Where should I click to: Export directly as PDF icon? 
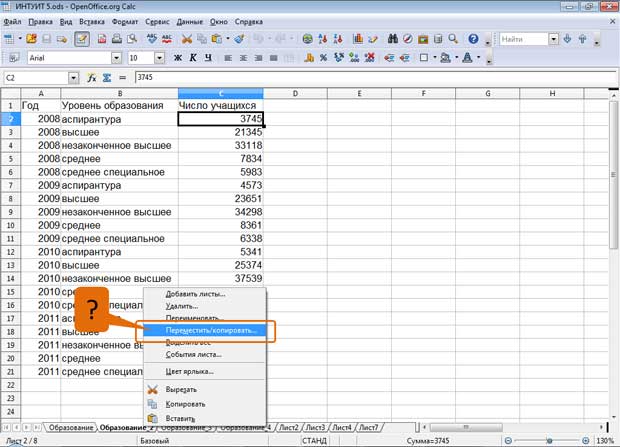point(102,39)
